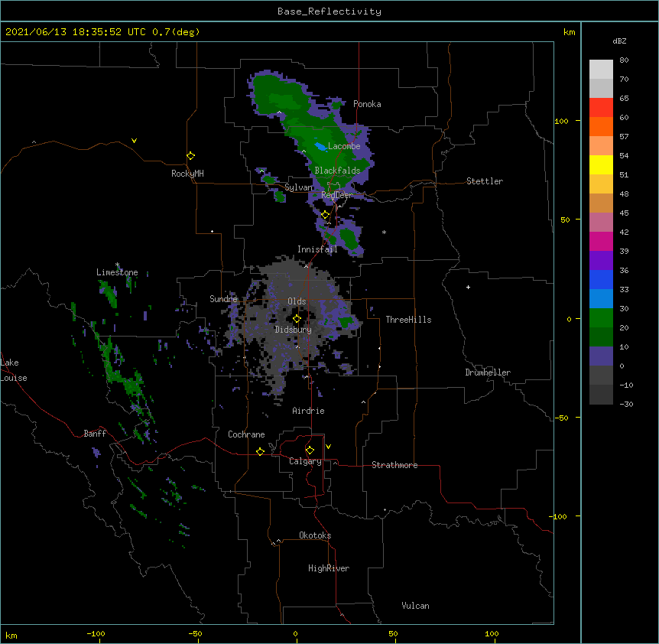Click the Sundre town label

coord(223,299)
